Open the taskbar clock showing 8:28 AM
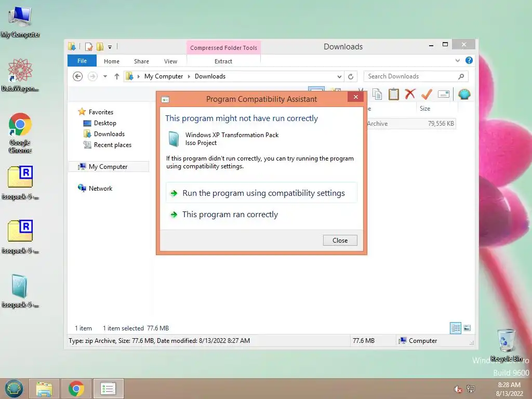The image size is (532, 399). click(509, 389)
